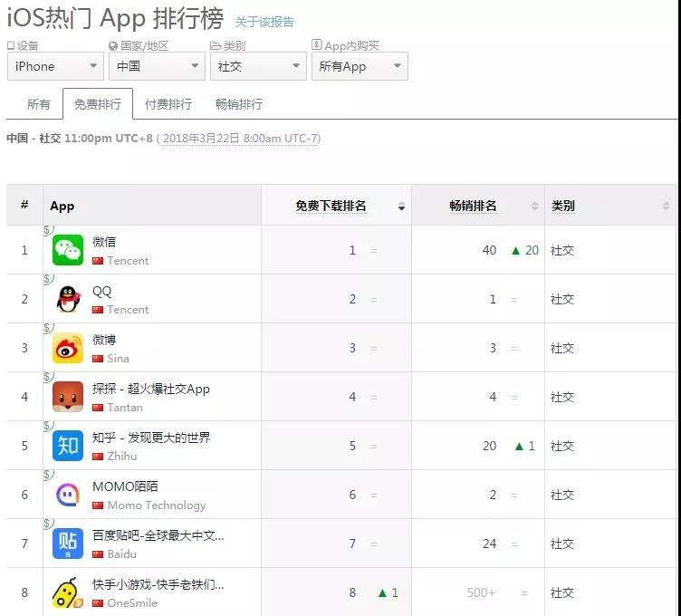The height and width of the screenshot is (616, 681).
Task: Open the 设备 iPhone dropdown
Action: tap(55, 66)
